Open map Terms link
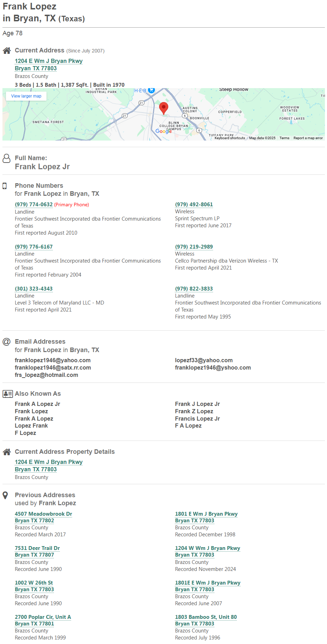Image resolution: width=327 pixels, height=644 pixels. [284, 138]
